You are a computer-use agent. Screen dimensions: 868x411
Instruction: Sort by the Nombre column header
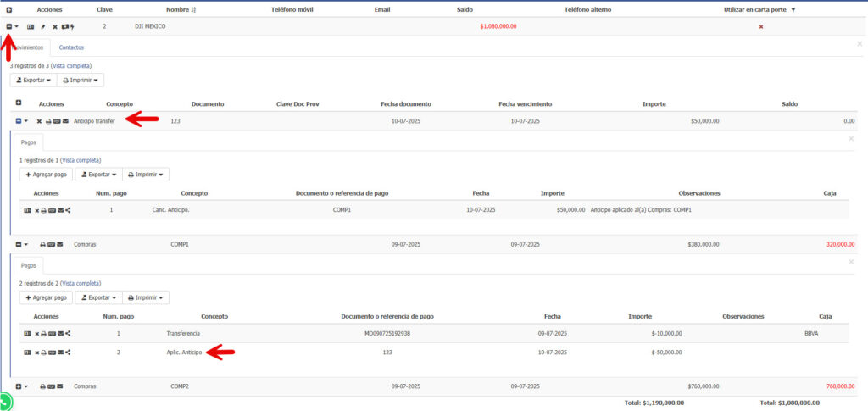click(181, 9)
